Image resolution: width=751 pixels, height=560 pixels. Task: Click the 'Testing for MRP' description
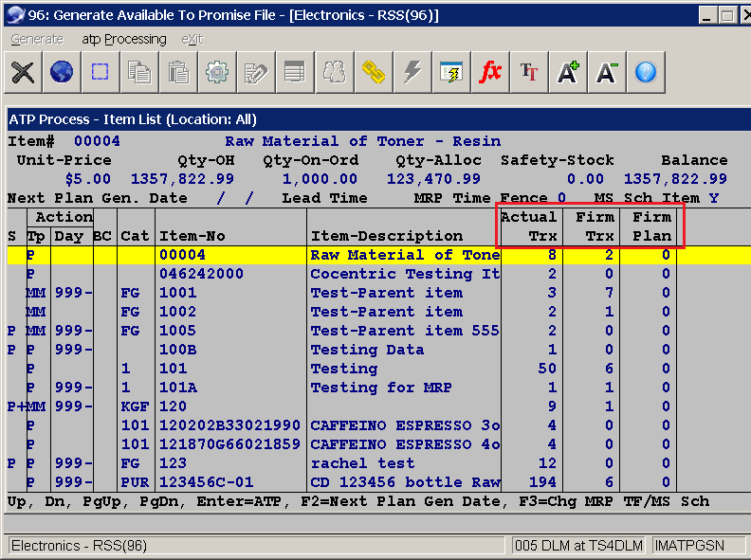click(381, 388)
